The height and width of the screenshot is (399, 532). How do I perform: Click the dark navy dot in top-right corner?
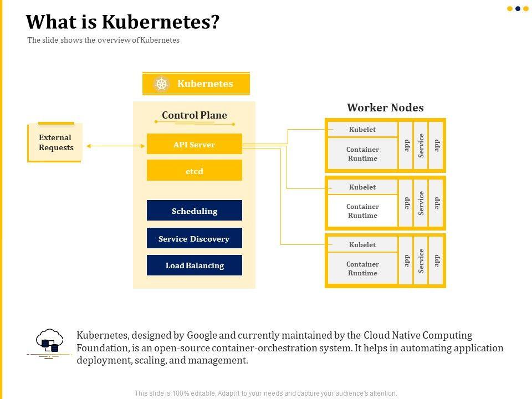click(518, 8)
